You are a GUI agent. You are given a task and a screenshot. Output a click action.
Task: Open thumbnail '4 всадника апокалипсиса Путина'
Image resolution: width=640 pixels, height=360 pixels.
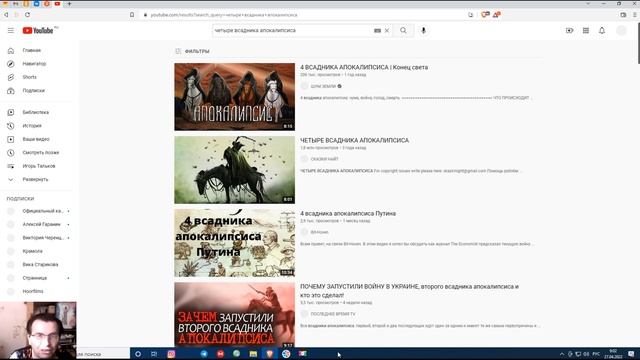tap(234, 243)
